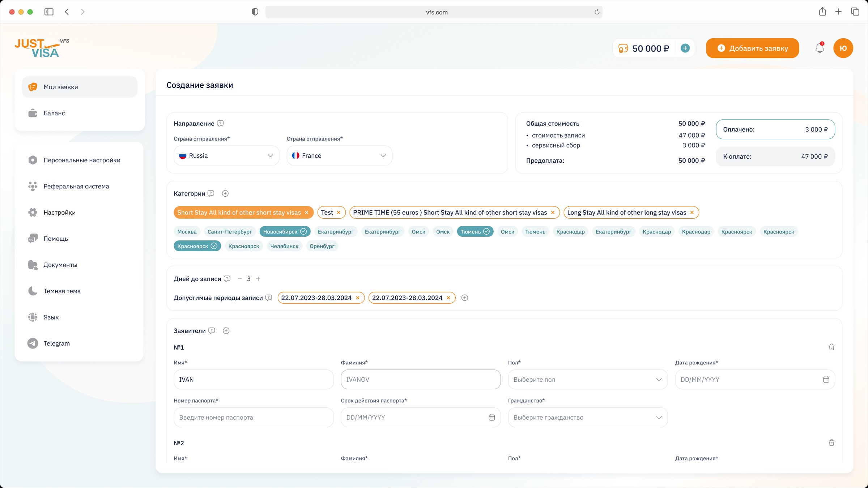The image size is (868, 488).
Task: Remove the Long Stay category tag
Action: (692, 213)
